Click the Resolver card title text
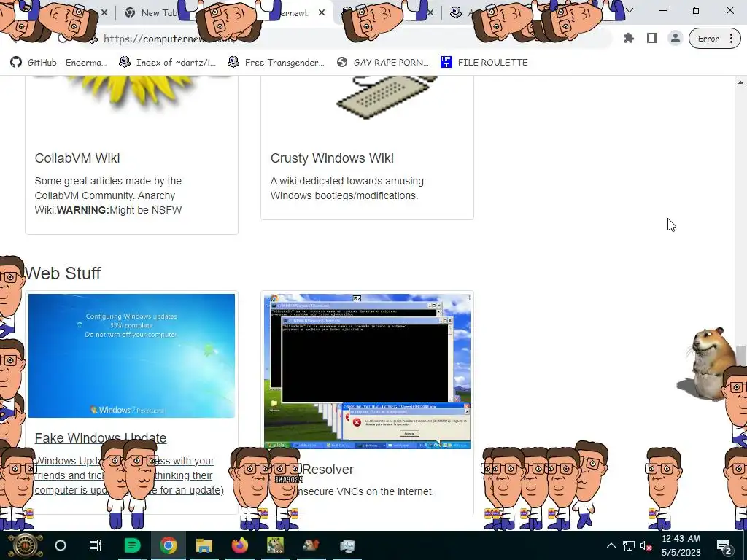The height and width of the screenshot is (560, 747). pos(328,470)
